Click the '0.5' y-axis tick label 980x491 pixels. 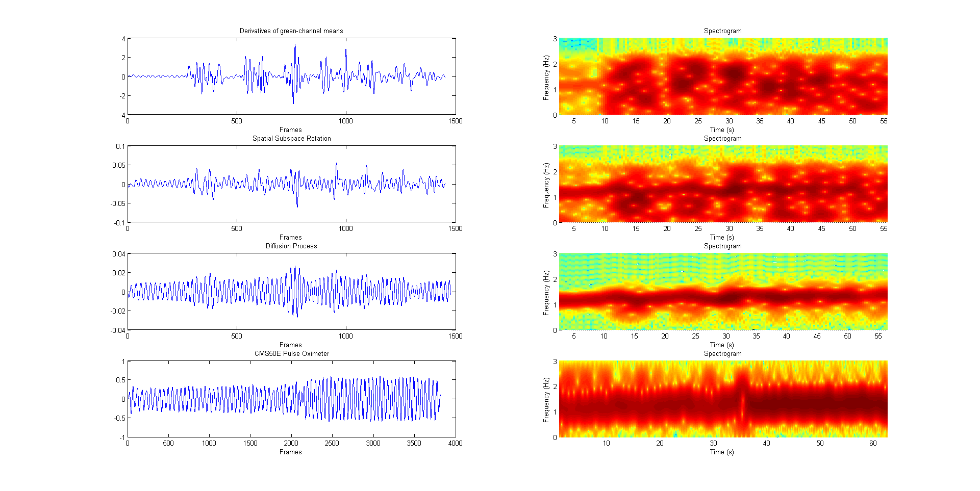[120, 380]
